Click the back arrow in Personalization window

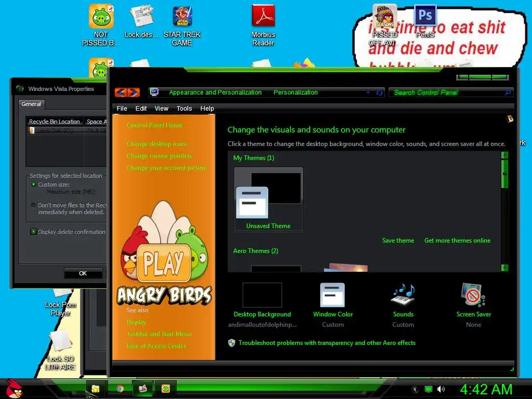click(x=121, y=92)
